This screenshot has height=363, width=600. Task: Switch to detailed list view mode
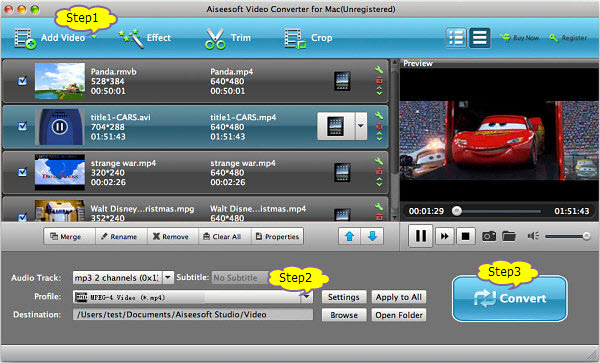coord(456,38)
